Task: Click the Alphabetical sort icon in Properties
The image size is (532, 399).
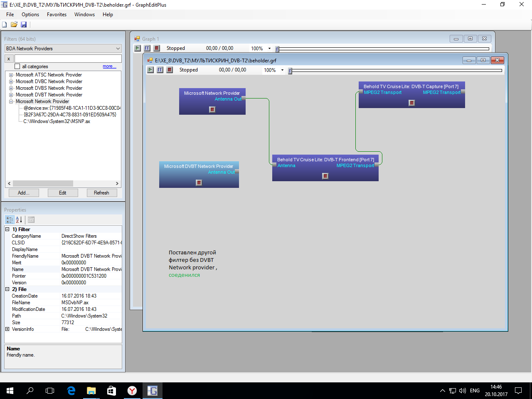Action: [x=19, y=219]
